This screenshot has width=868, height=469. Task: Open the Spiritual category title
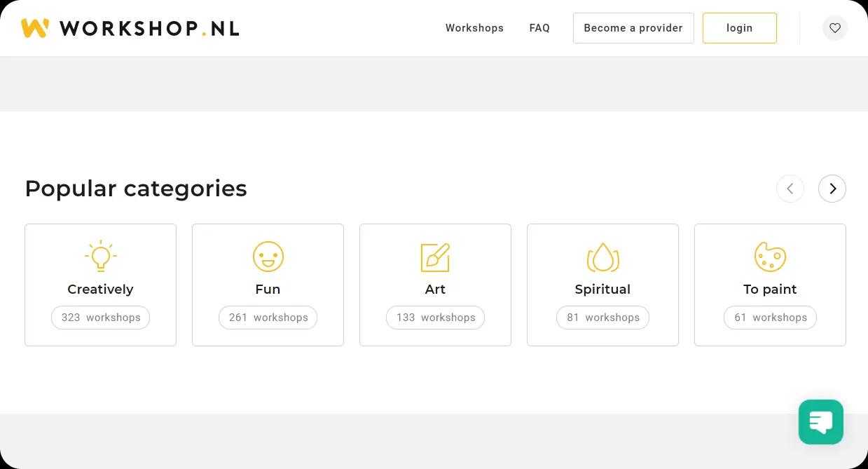tap(602, 290)
